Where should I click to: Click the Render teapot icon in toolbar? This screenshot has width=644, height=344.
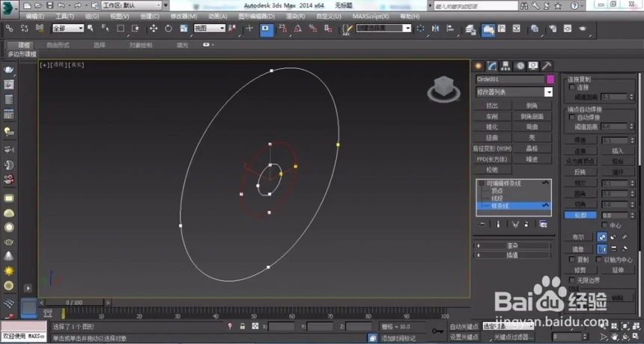point(583,28)
